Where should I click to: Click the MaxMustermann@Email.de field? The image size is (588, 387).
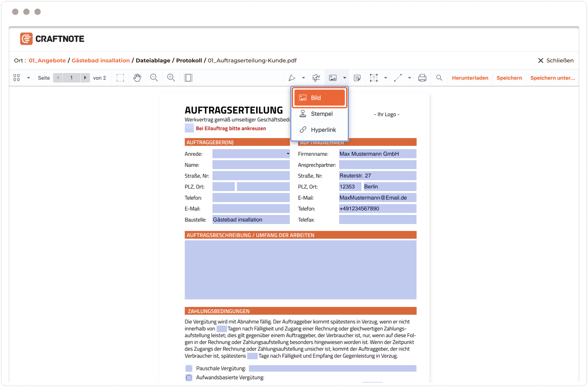pos(378,197)
